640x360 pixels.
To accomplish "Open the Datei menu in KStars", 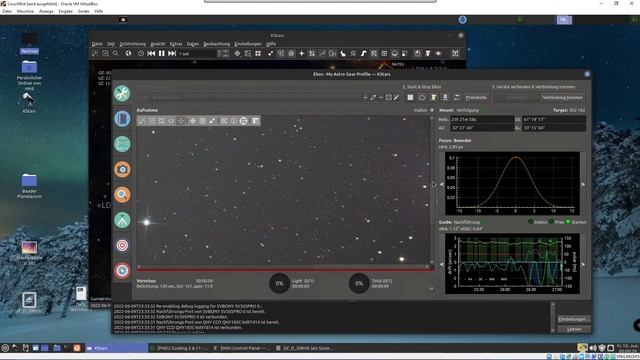I will tap(97, 44).
